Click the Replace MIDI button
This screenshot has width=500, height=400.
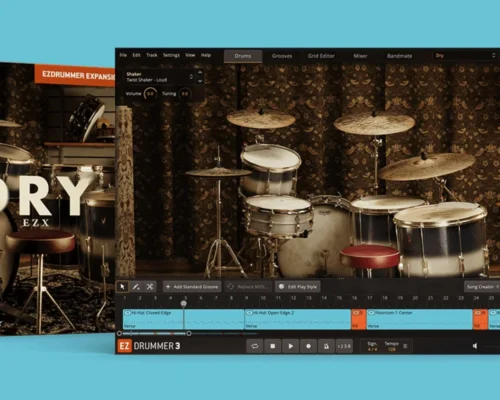point(248,287)
